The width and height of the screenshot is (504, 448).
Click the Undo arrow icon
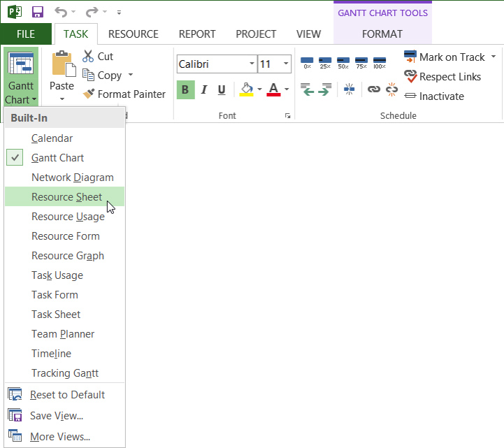[x=61, y=12]
